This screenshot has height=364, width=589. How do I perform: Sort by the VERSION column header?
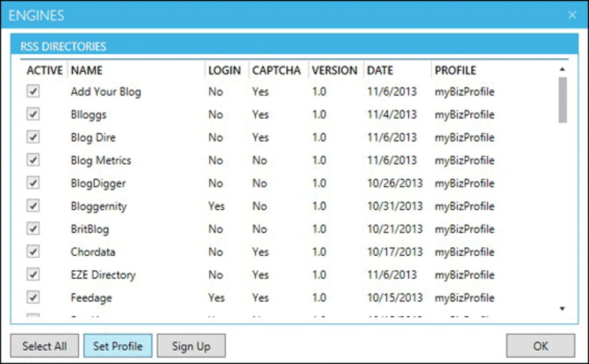coord(335,71)
